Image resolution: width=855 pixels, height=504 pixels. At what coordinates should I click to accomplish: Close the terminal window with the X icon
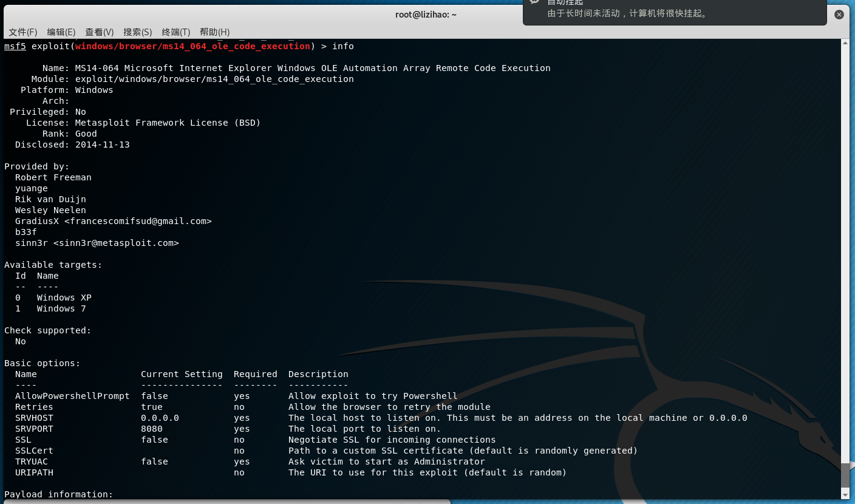(x=839, y=15)
